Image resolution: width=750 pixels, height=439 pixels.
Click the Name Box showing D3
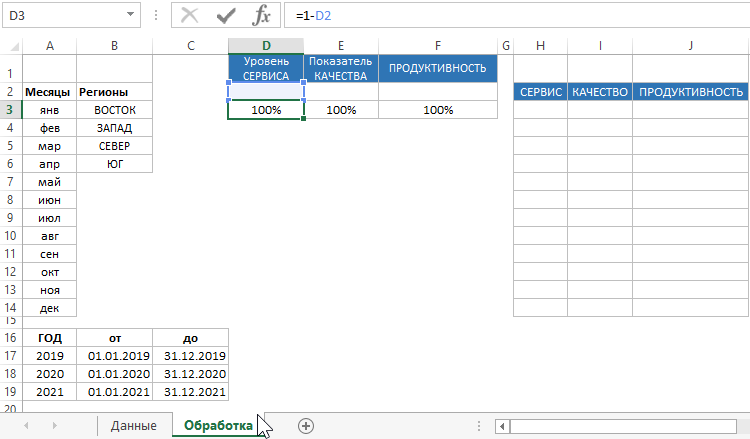[62, 16]
